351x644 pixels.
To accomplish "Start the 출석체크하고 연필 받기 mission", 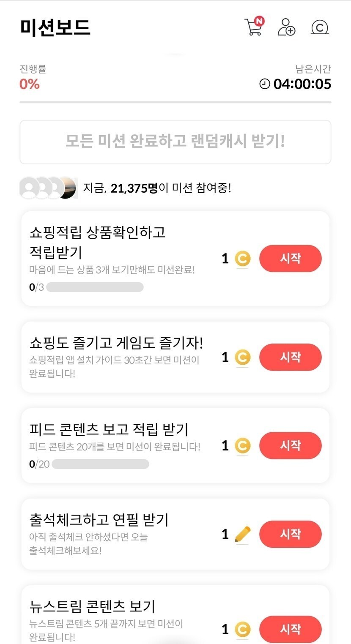I will [x=290, y=534].
